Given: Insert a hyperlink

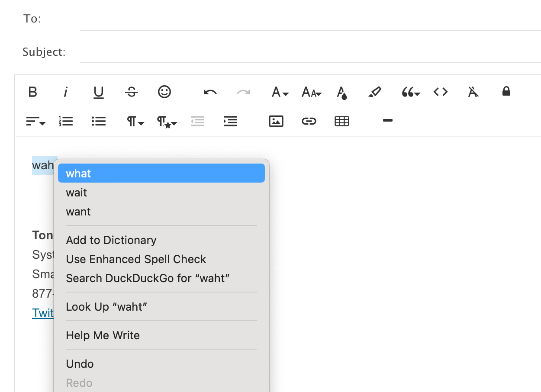Looking at the screenshot, I should [309, 122].
